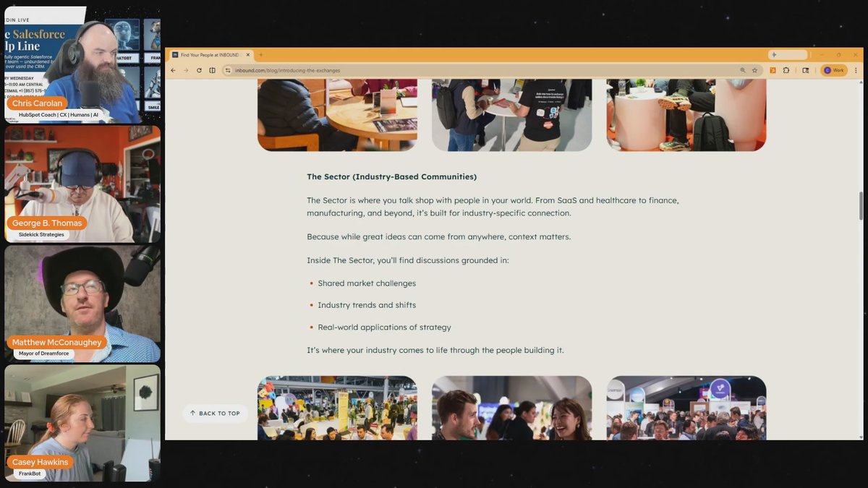868x488 pixels.
Task: Click 'Industry trends and shifts' bullet
Action: (367, 305)
